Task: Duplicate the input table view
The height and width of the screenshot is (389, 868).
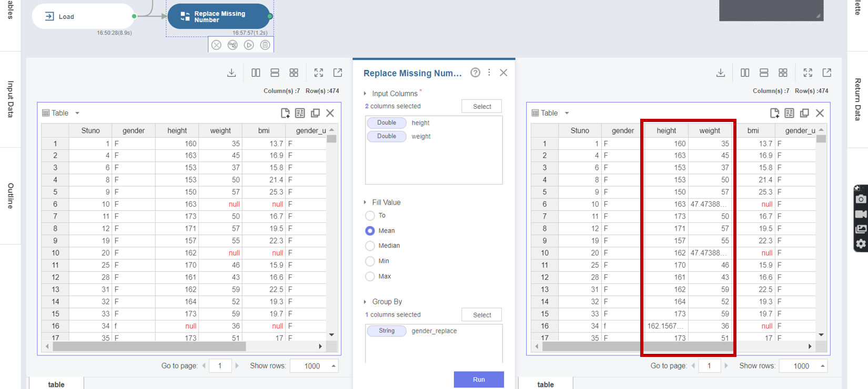Action: click(315, 113)
